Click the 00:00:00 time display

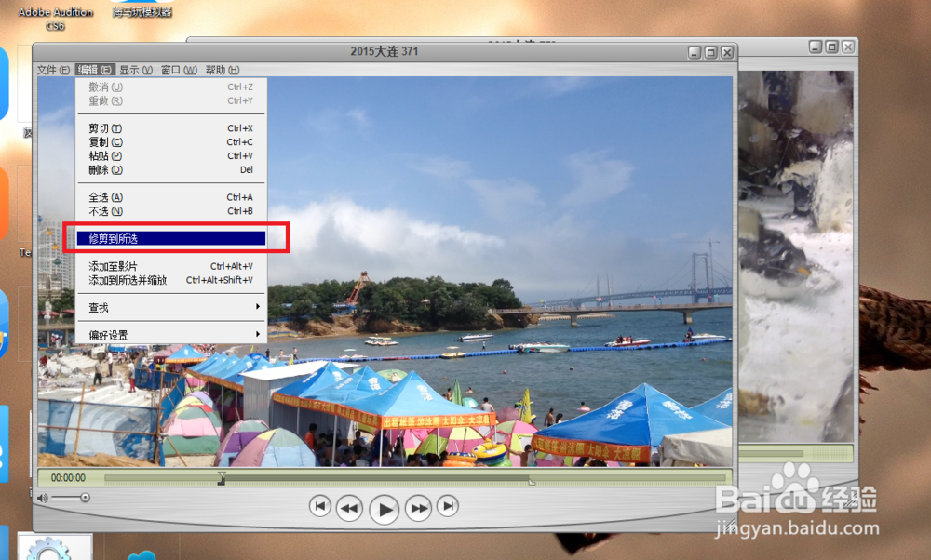click(68, 477)
